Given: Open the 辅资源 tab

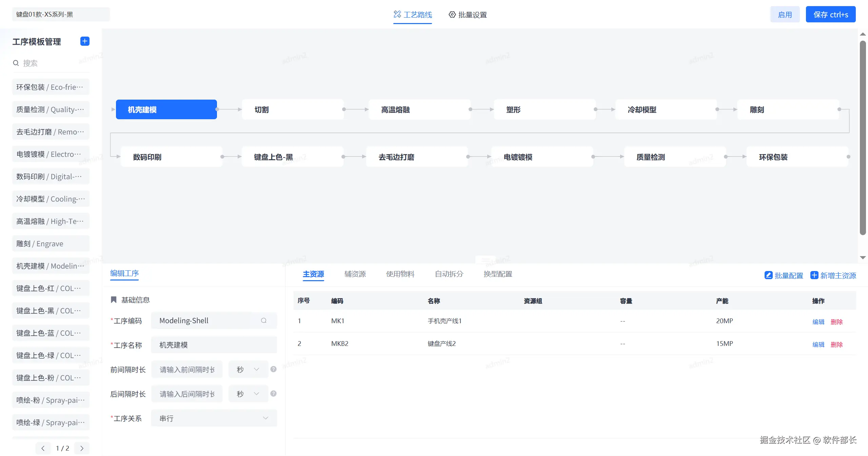Looking at the screenshot, I should [x=355, y=274].
